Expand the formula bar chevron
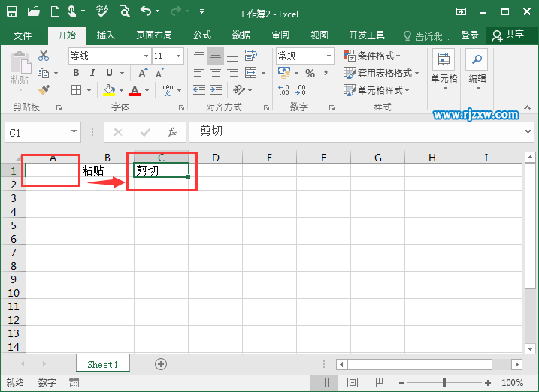Image resolution: width=539 pixels, height=392 pixels. pyautogui.click(x=528, y=131)
